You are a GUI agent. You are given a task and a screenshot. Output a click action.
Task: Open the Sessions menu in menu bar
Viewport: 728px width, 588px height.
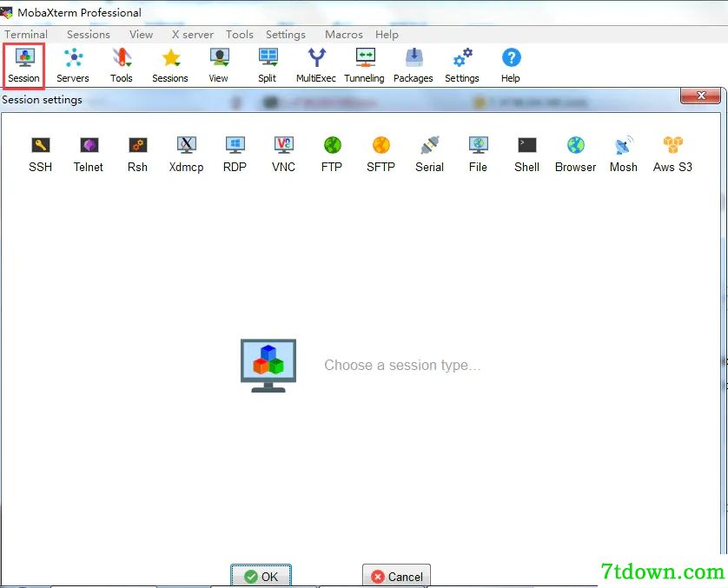89,35
